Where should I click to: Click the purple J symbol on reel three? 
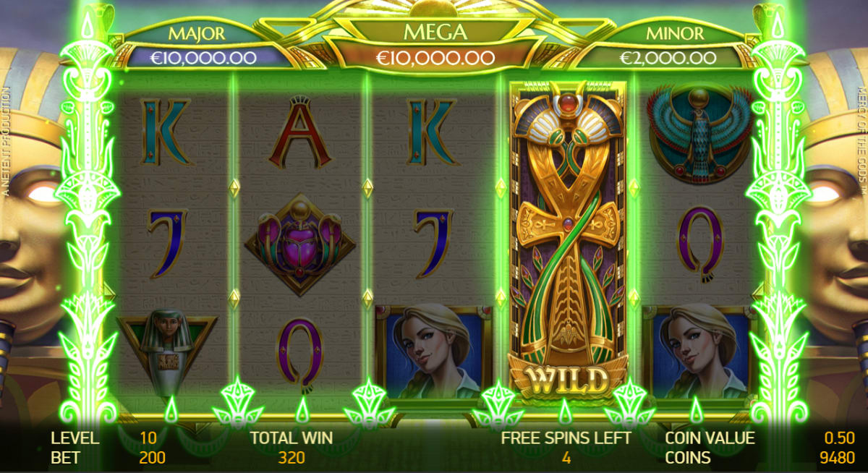tap(434, 243)
